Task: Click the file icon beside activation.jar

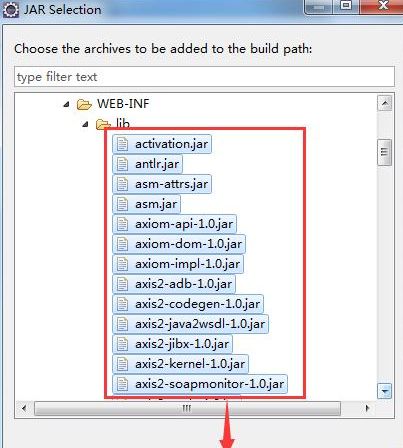Action: pos(122,144)
